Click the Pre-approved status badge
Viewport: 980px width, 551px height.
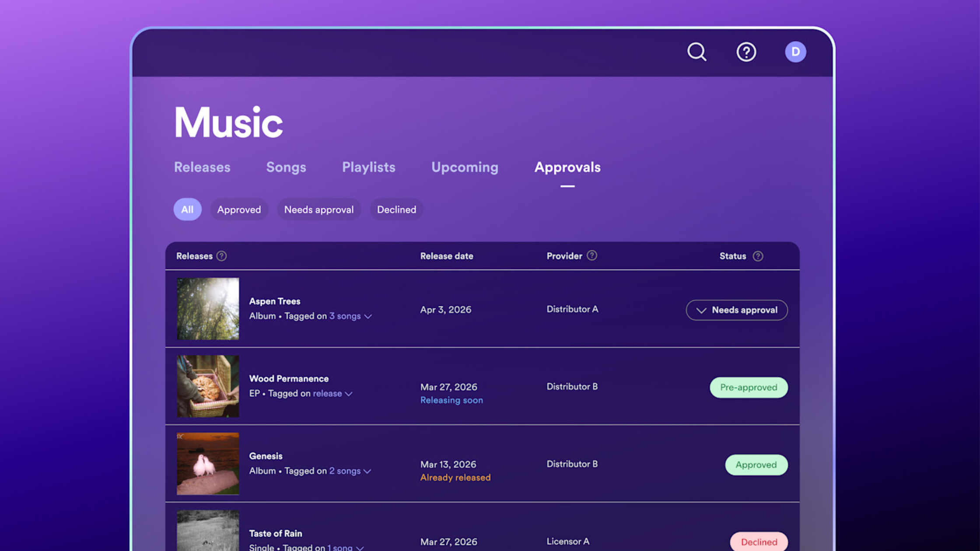point(749,387)
